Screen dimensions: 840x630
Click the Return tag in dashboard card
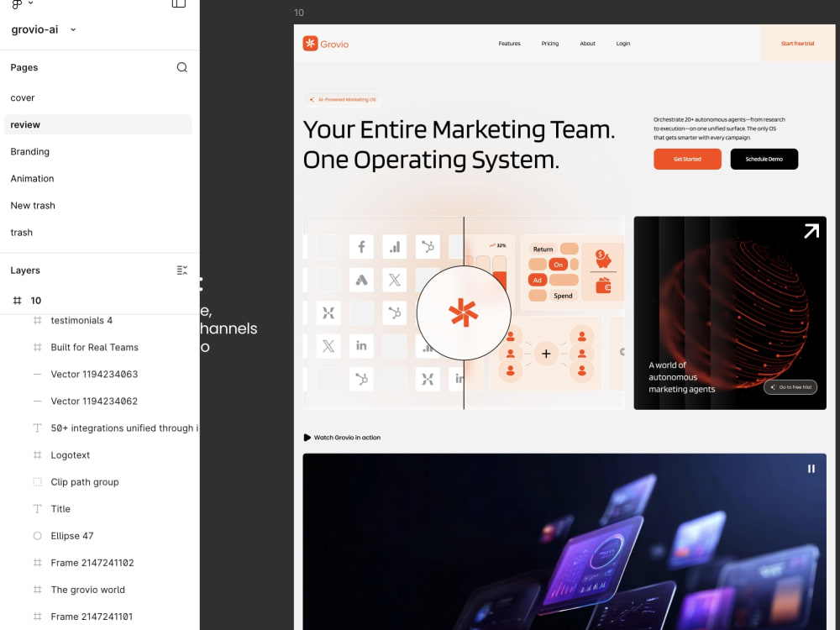pyautogui.click(x=543, y=249)
